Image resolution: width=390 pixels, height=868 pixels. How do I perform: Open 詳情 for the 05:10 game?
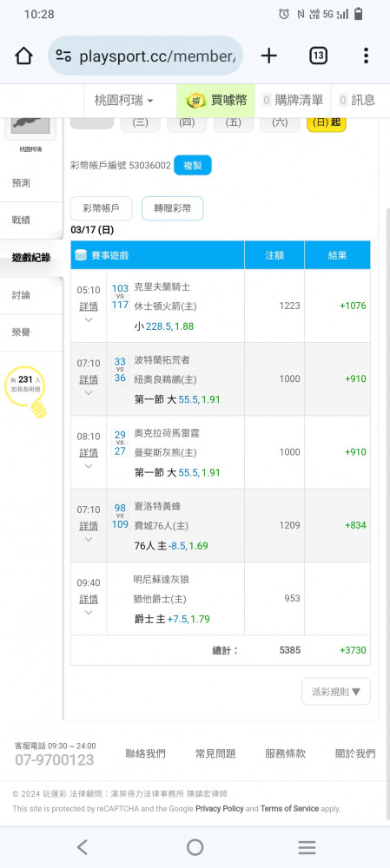tap(89, 306)
